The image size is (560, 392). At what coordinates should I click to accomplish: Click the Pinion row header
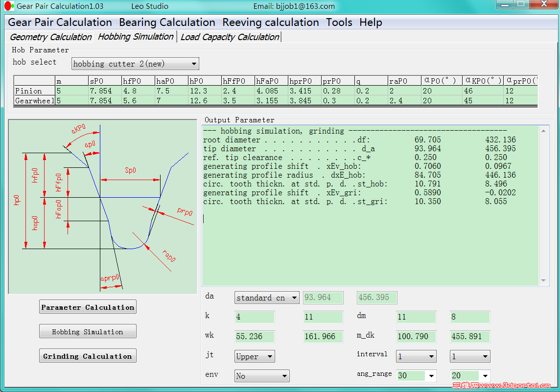click(34, 91)
